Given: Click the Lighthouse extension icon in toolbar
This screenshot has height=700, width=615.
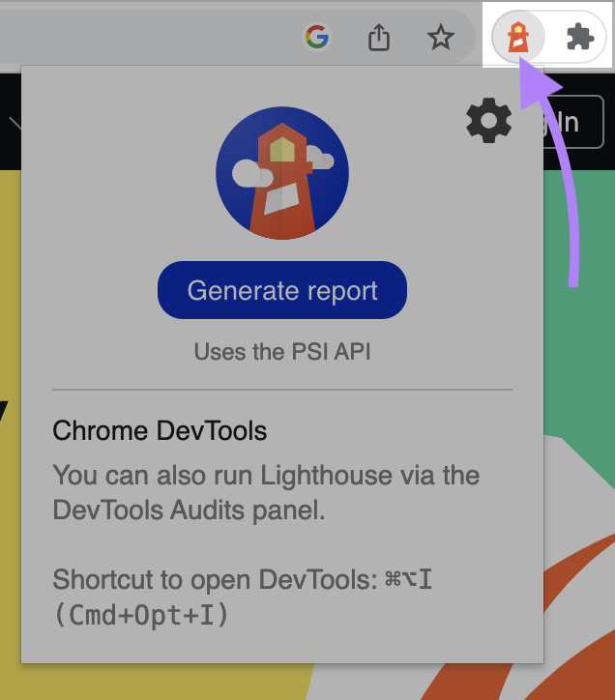Looking at the screenshot, I should [519, 38].
